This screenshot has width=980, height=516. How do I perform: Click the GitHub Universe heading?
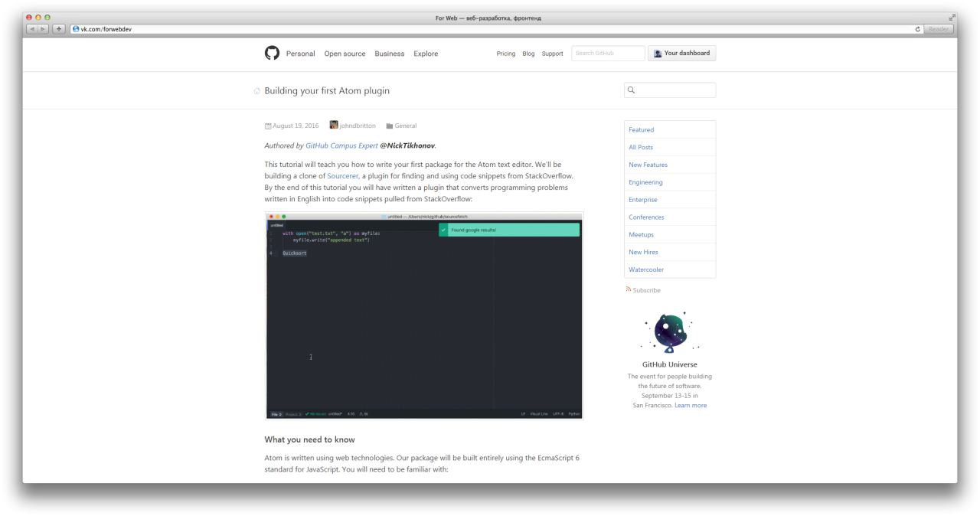[x=670, y=364]
